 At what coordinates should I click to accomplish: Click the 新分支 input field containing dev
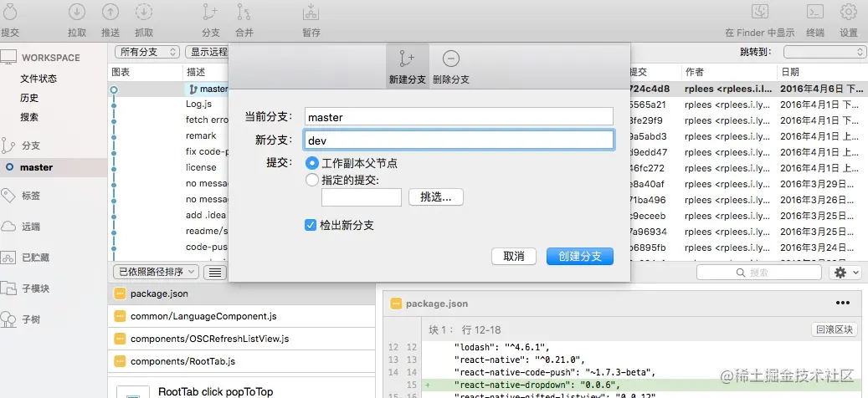pyautogui.click(x=459, y=140)
